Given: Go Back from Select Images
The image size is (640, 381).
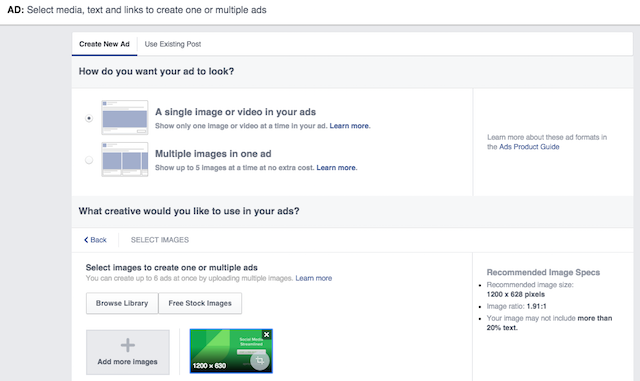Looking at the screenshot, I should tap(96, 240).
